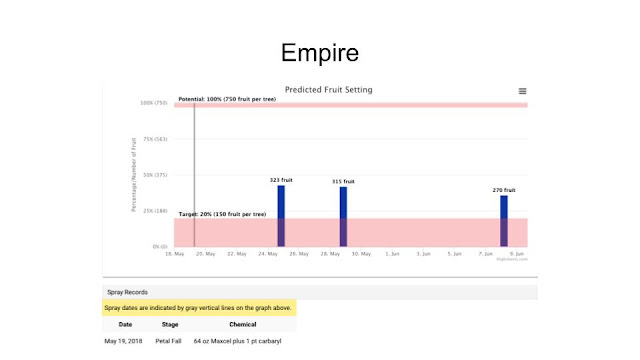Click the pink Potential 100% band
This screenshot has width=640, height=360.
point(351,105)
